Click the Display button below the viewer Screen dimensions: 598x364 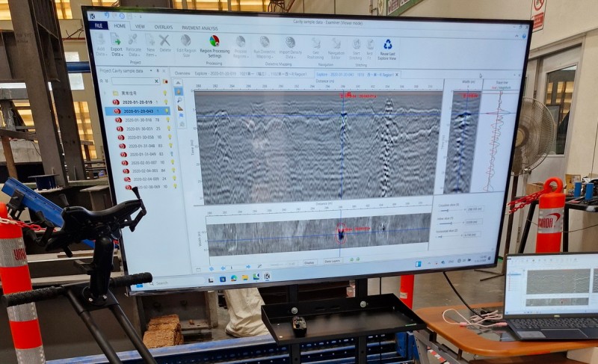coord(309,262)
